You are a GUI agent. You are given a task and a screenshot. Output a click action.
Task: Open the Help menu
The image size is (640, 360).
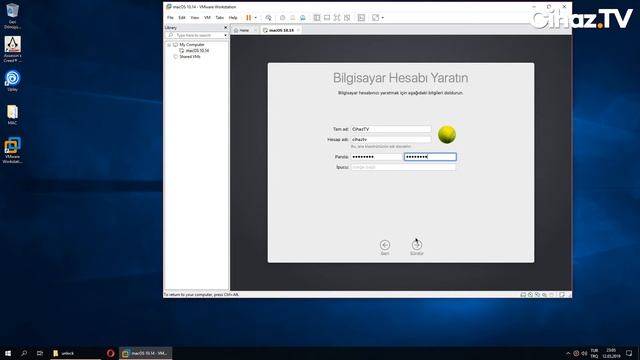[x=233, y=18]
